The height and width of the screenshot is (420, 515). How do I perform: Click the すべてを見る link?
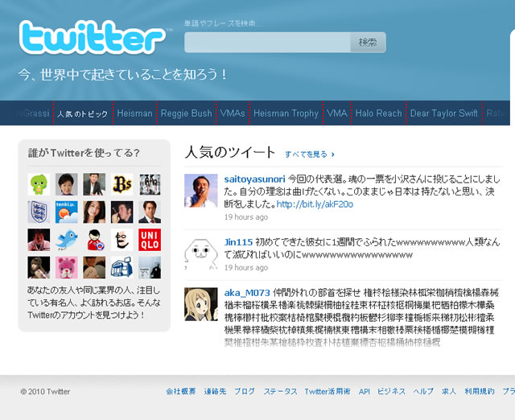click(309, 154)
